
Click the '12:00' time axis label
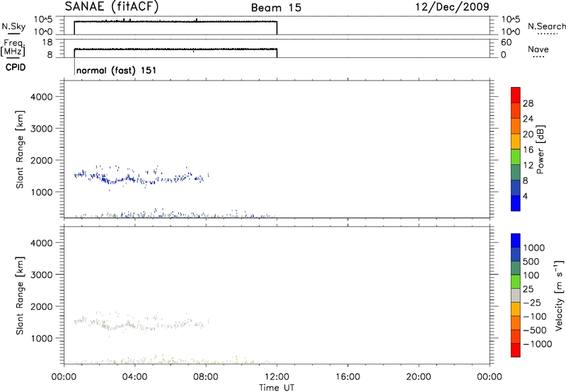click(277, 377)
